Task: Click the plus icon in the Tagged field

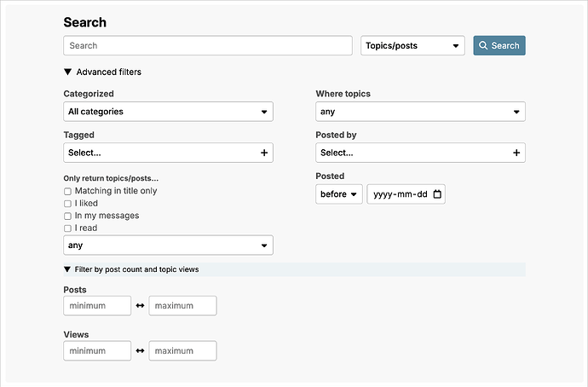Action: coord(264,153)
